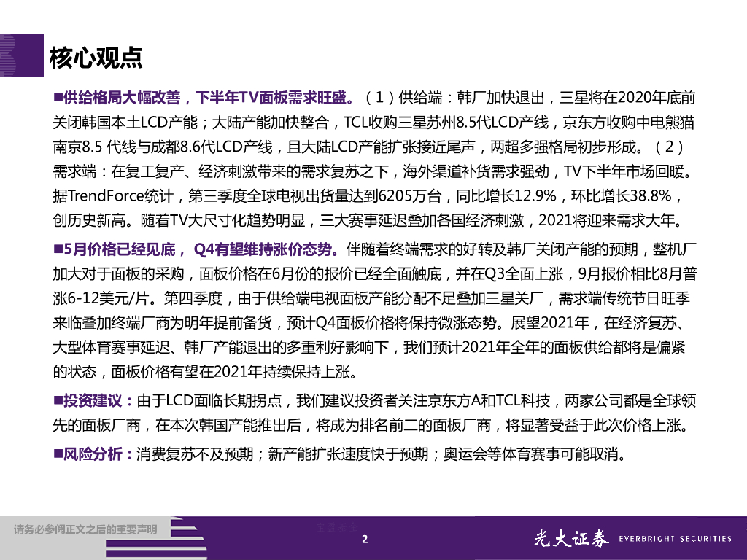Click the text 消费复苏不及预期
This screenshot has width=747, height=560.
(195, 454)
